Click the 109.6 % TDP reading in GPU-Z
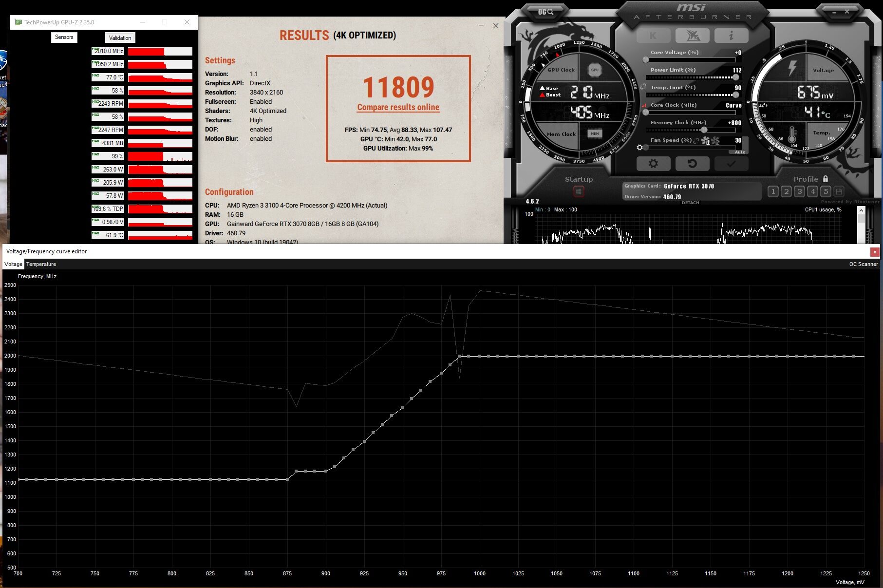Viewport: 883px width, 588px height. click(108, 209)
